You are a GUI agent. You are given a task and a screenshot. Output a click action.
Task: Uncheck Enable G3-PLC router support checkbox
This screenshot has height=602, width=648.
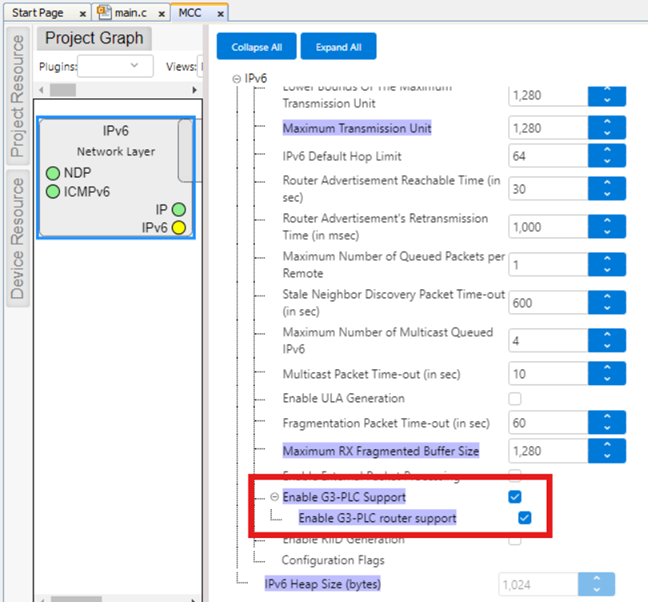point(524,518)
